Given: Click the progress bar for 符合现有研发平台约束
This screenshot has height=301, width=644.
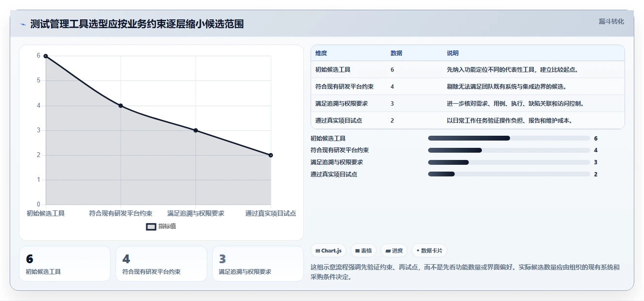Looking at the screenshot, I should tap(509, 150).
